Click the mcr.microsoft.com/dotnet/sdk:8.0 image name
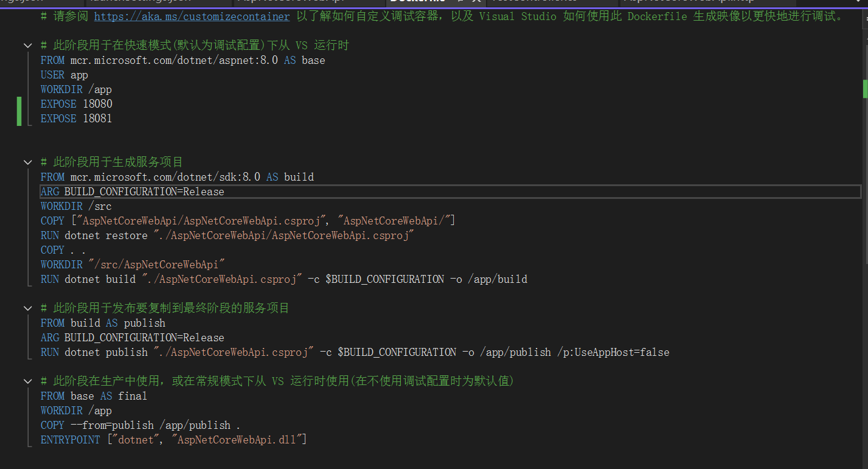Screen dimensions: 868x469 point(165,177)
